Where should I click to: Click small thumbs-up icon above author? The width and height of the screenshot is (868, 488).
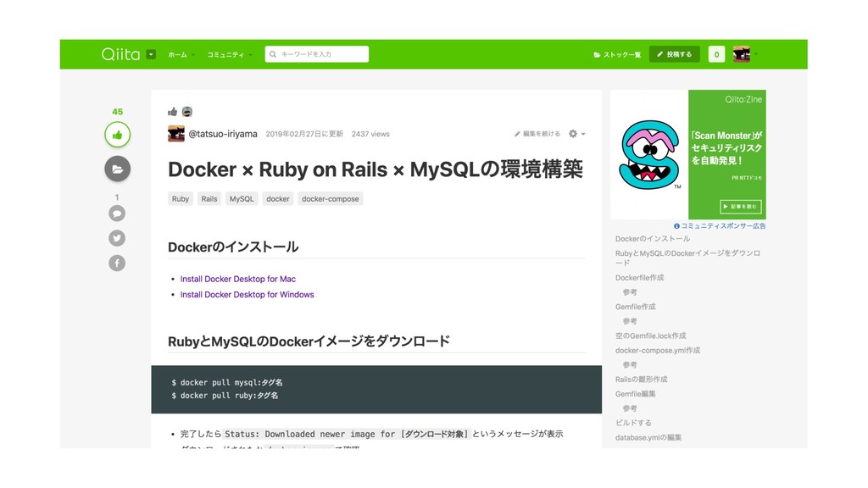tap(173, 112)
